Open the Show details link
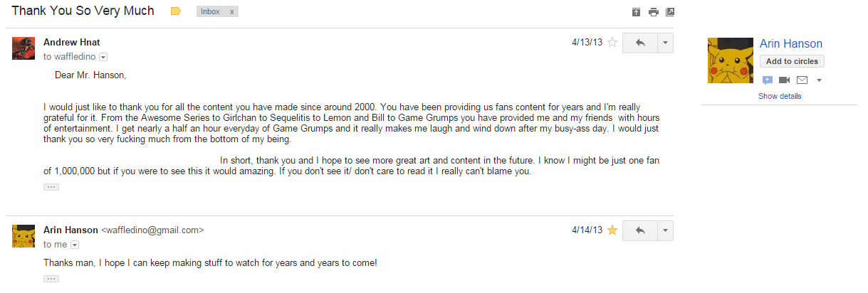Image resolution: width=868 pixels, height=293 pixels. pyautogui.click(x=780, y=96)
